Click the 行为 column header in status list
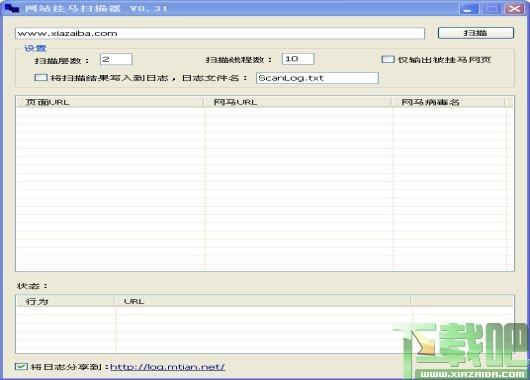 (x=65, y=301)
